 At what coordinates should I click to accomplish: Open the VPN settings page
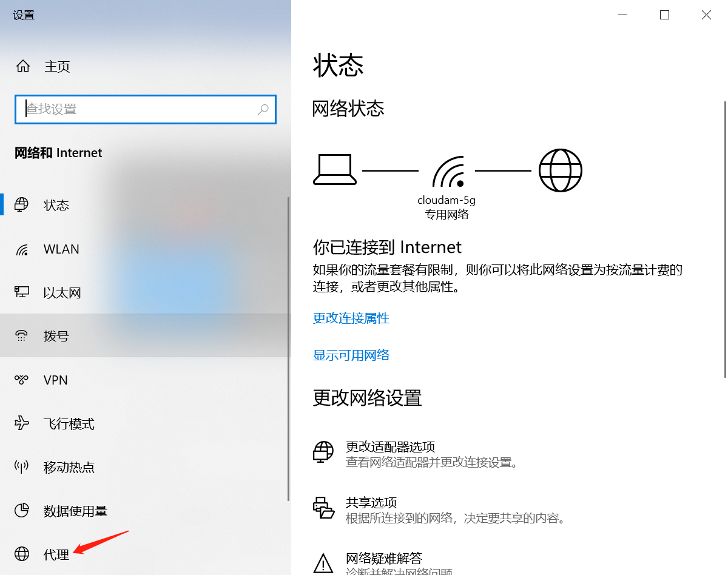point(145,380)
